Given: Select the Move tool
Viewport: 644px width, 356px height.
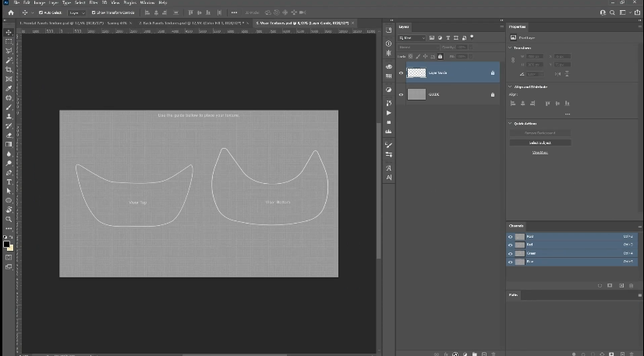Looking at the screenshot, I should [9, 32].
